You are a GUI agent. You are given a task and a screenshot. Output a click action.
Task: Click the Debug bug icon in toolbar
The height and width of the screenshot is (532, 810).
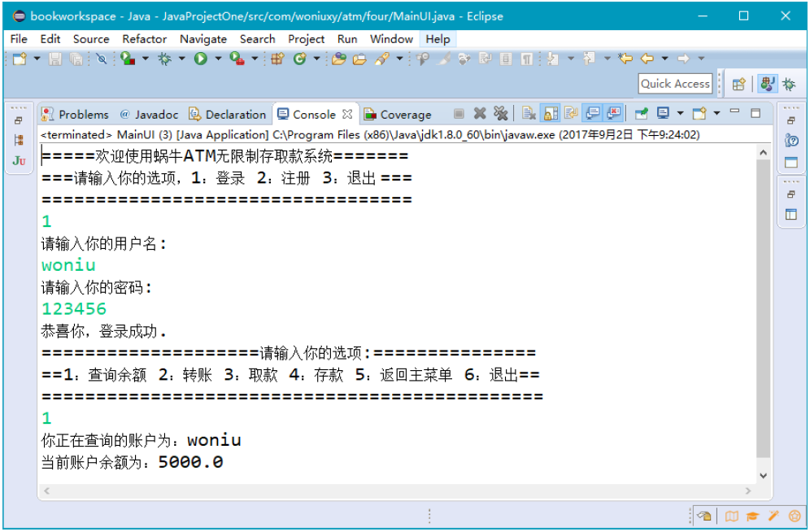(x=165, y=59)
